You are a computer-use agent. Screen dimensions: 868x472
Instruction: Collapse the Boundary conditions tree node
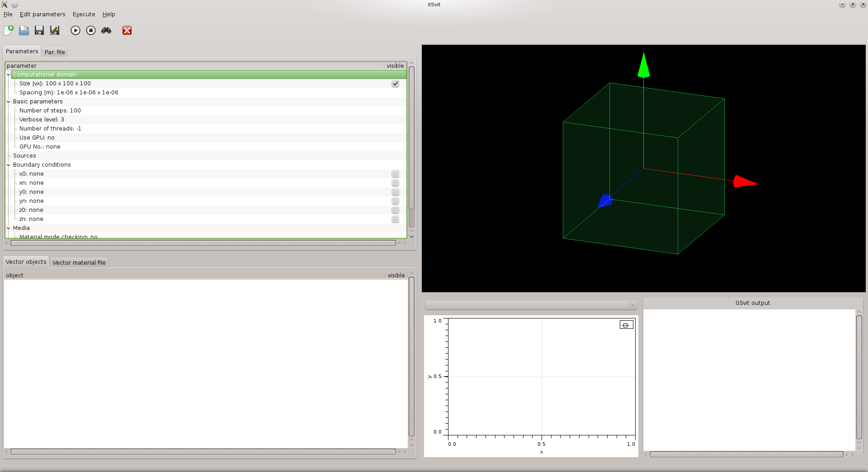8,165
